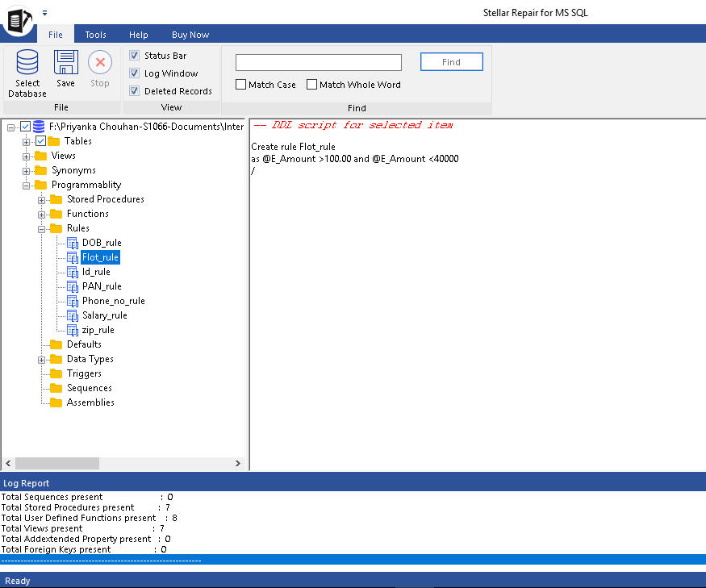The height and width of the screenshot is (588, 706).
Task: Collapse the Programmablity node
Action: point(26,186)
